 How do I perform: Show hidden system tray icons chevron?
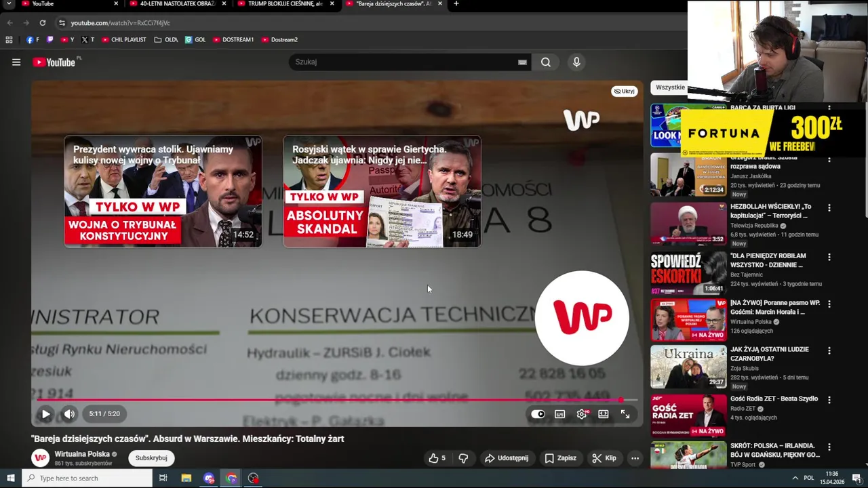click(x=795, y=479)
